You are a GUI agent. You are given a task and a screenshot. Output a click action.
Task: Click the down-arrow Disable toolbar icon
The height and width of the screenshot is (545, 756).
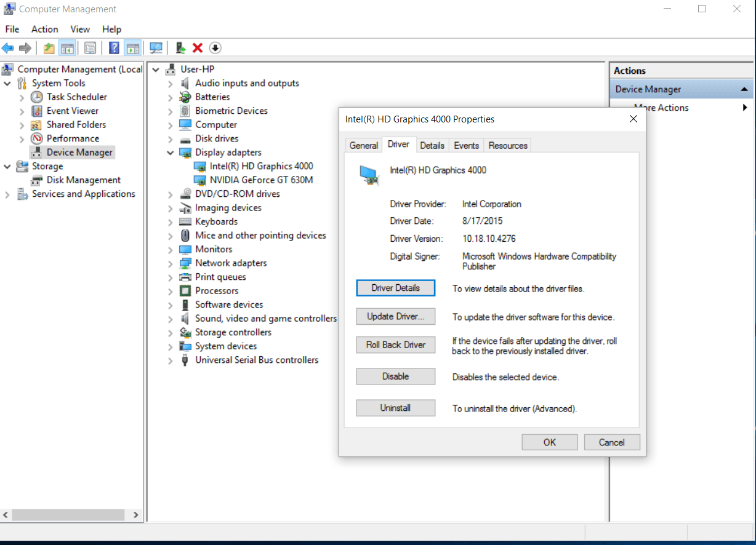tap(215, 48)
